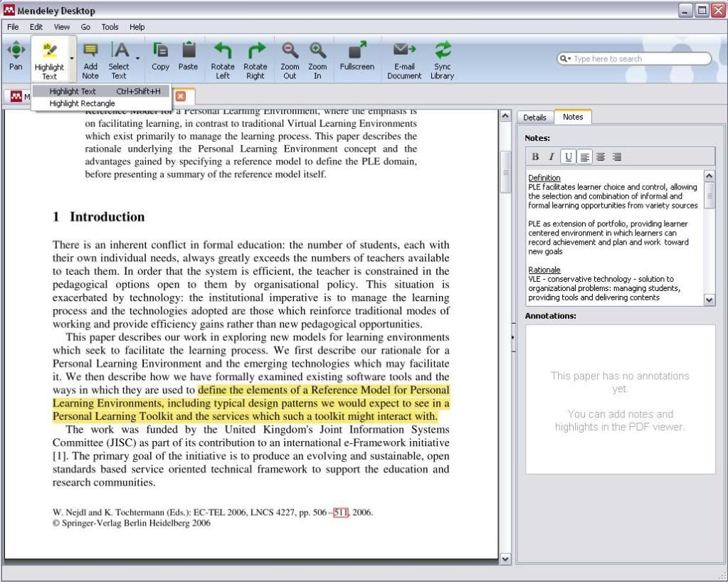Click the document scrollbar thumb
Screen dimensions: 728x582
[505, 172]
